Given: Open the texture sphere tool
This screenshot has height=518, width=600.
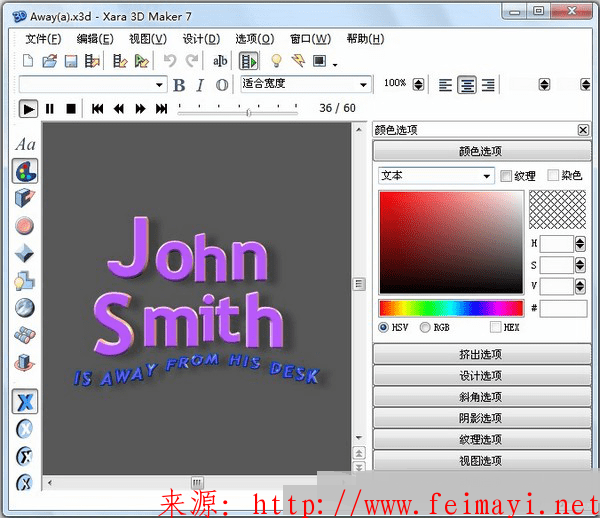Looking at the screenshot, I should [x=25, y=308].
